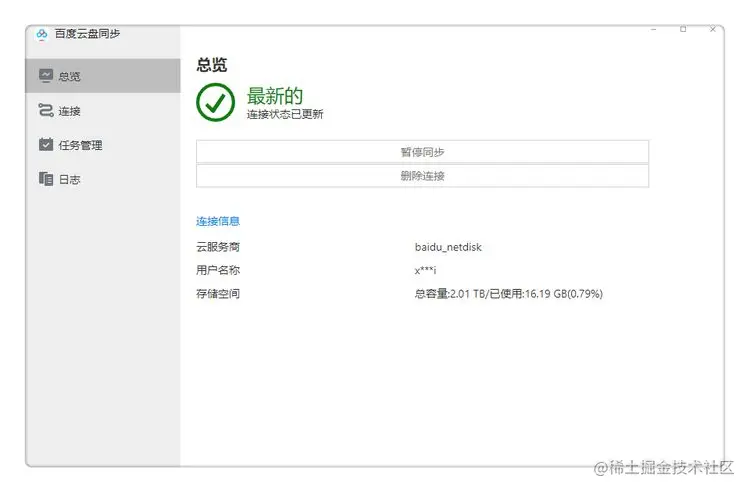Switch to the 任务管理 sidebar tab
The height and width of the screenshot is (492, 750).
tap(103, 145)
